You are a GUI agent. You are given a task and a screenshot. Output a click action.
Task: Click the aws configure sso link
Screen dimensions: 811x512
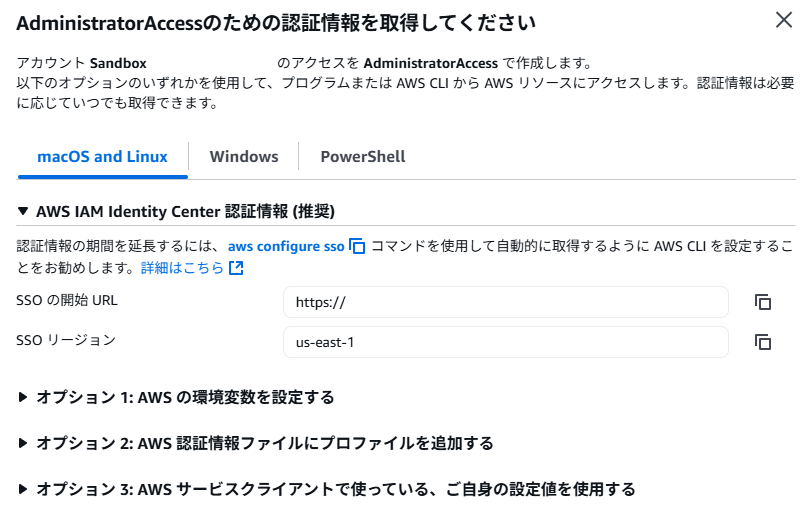(x=286, y=246)
